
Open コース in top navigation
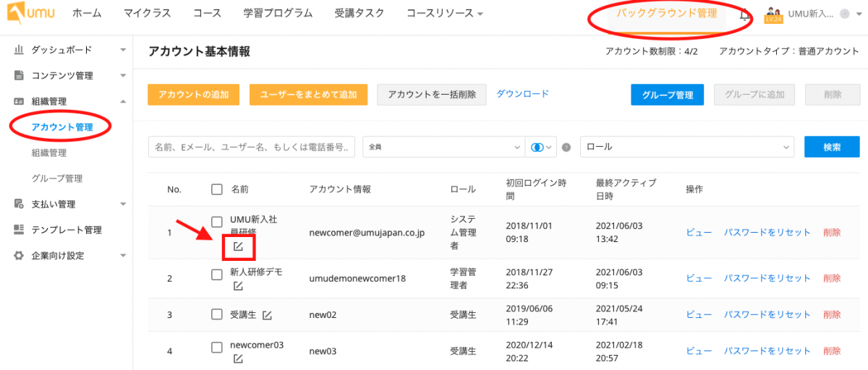[207, 14]
